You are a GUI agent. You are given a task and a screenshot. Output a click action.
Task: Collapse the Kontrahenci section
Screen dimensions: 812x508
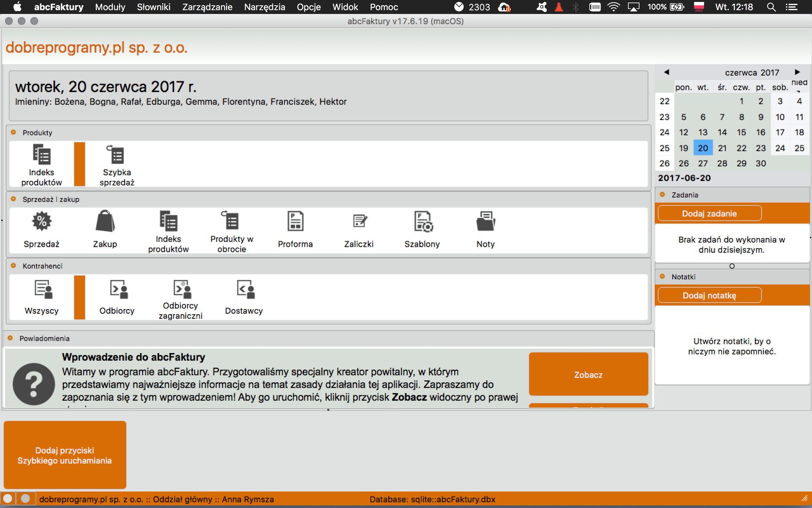point(13,266)
